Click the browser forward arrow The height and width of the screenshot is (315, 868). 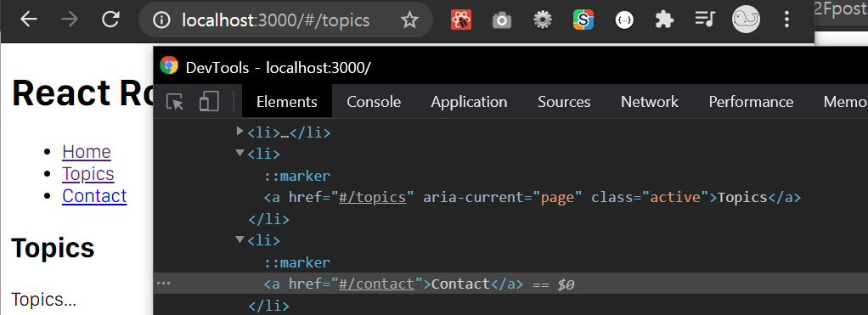click(x=70, y=20)
